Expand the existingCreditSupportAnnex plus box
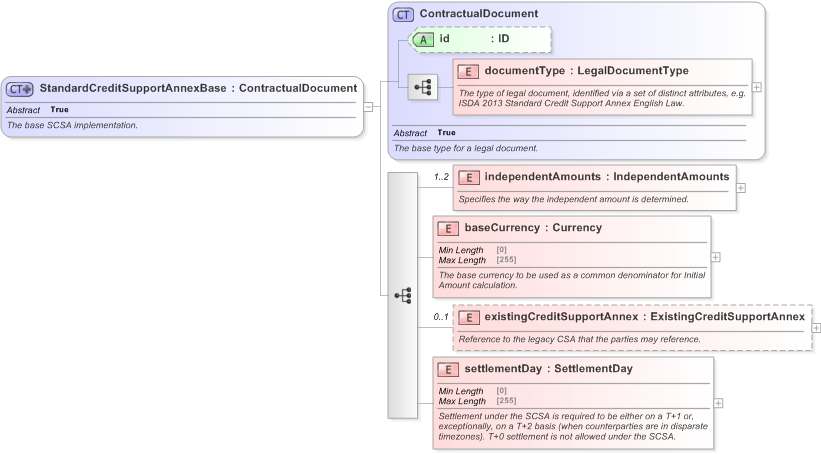The image size is (821, 454). click(x=816, y=328)
